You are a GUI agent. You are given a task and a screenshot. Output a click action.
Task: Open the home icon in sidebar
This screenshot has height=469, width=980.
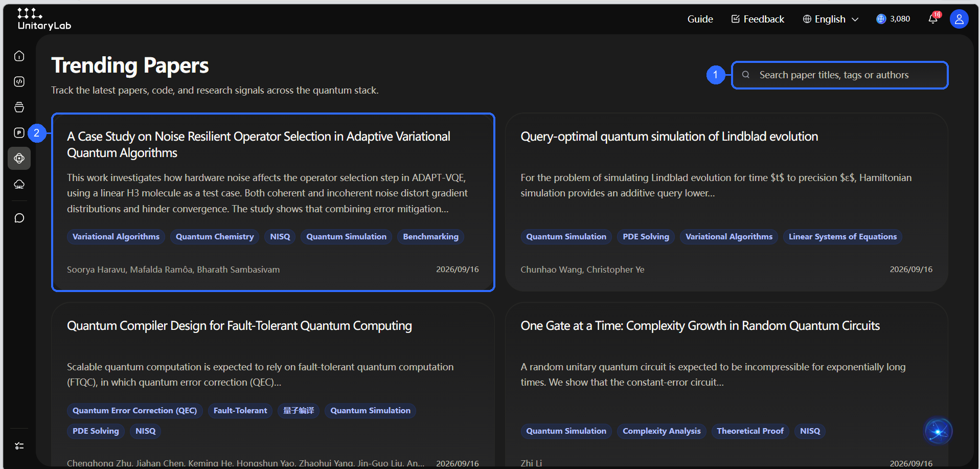coord(19,56)
